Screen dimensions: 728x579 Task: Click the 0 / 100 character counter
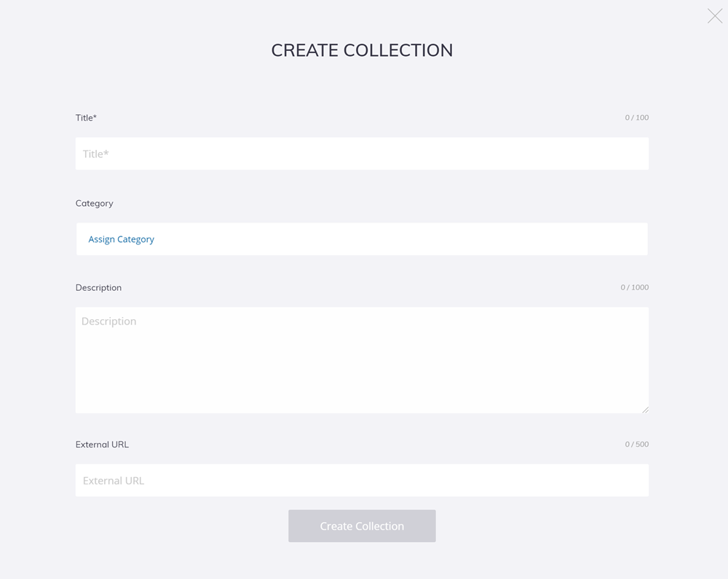click(636, 117)
